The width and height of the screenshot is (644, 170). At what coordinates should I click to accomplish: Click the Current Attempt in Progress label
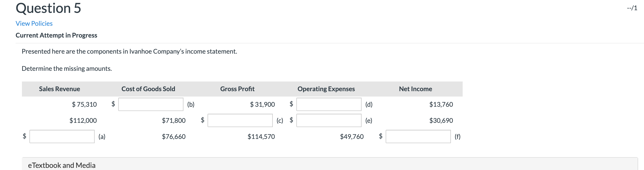click(x=56, y=35)
